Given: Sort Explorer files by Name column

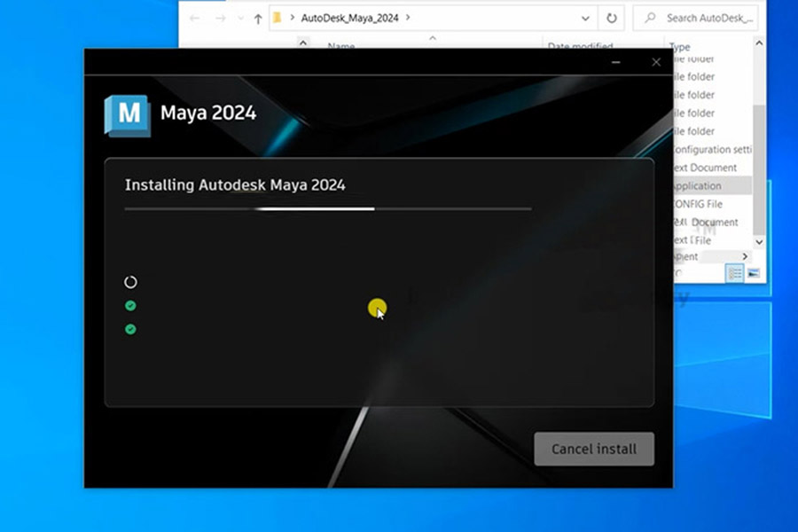Looking at the screenshot, I should 341,46.
